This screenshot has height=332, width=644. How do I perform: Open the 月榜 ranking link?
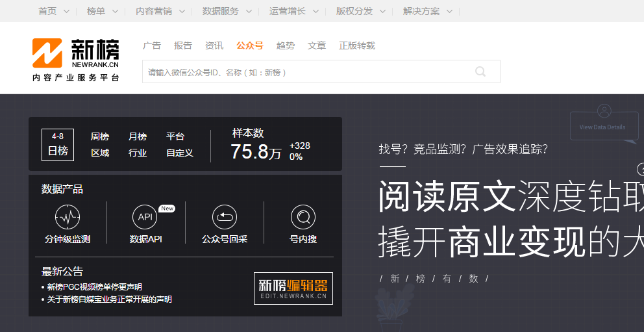click(x=138, y=136)
